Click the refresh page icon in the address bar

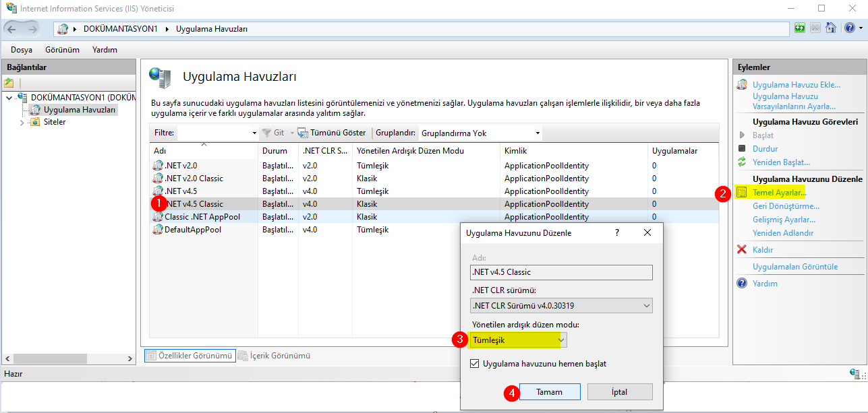click(x=800, y=28)
